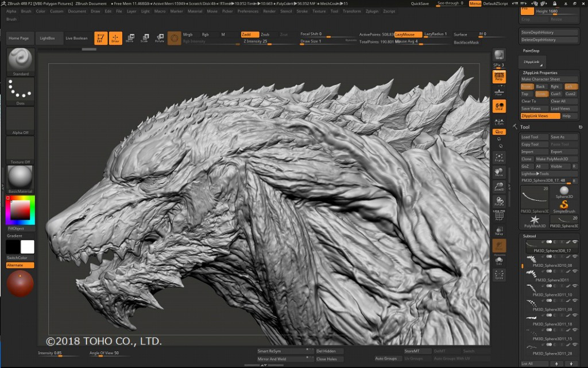
Task: Select the Sphere3D tool icon
Action: [x=564, y=192]
